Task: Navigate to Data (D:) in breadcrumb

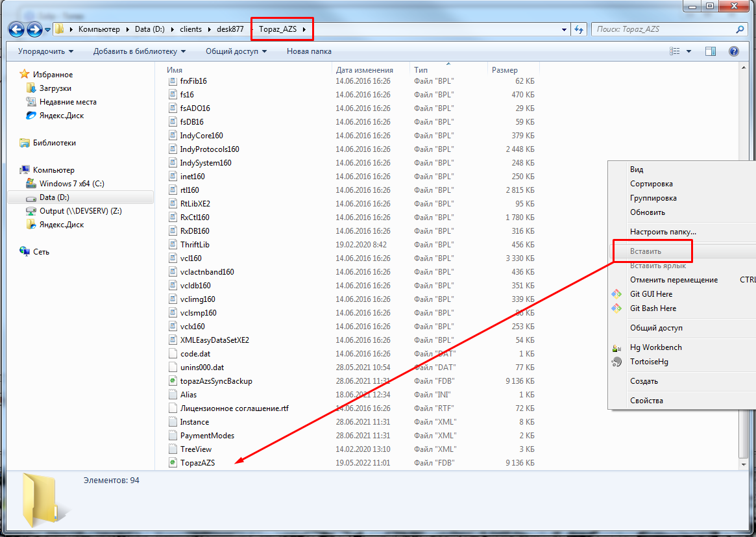Action: click(149, 29)
